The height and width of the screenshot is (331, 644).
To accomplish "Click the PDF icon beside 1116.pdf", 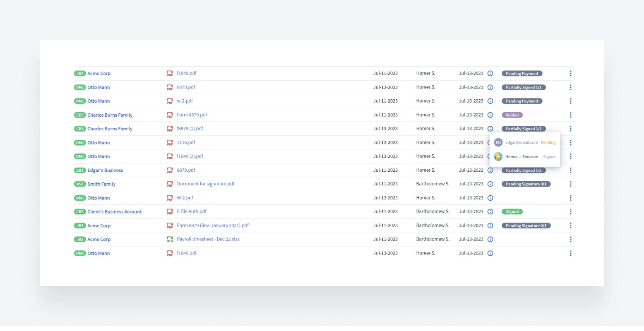I will coord(170,143).
